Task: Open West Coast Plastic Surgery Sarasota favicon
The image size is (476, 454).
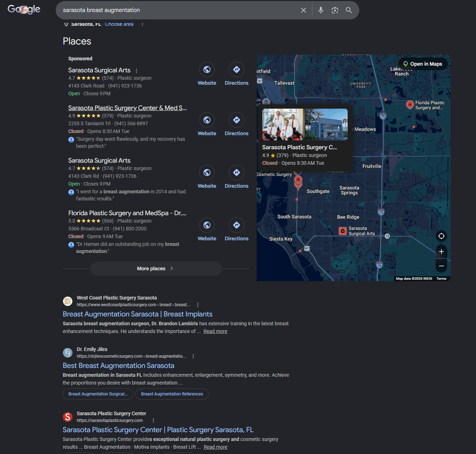Action: (x=68, y=301)
